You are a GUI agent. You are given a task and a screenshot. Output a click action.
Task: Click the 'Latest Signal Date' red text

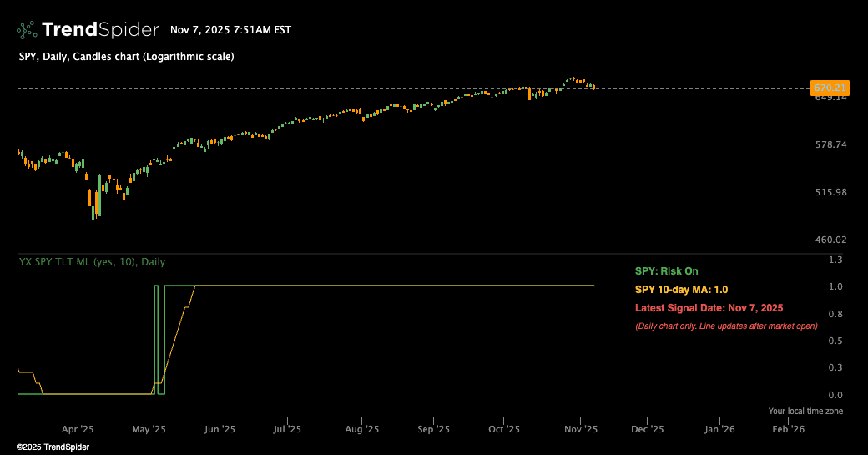[x=709, y=308]
